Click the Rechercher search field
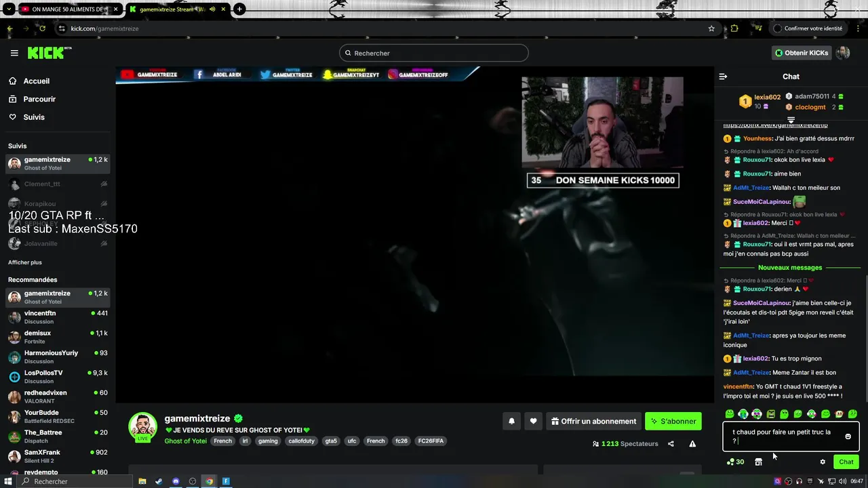868x488 pixels. pyautogui.click(x=434, y=53)
